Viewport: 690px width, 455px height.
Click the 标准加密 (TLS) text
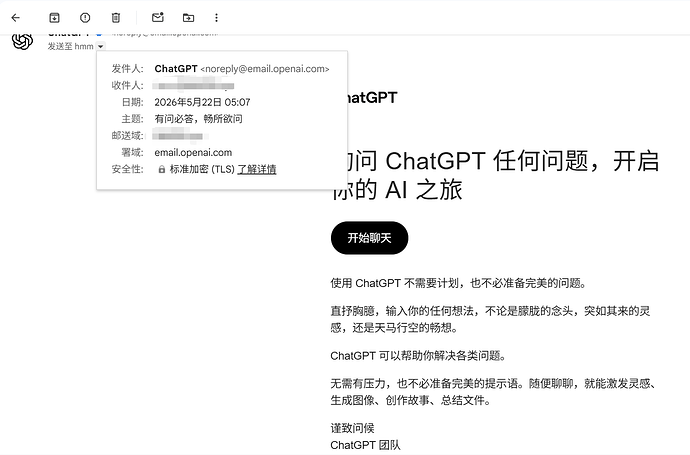tap(202, 169)
